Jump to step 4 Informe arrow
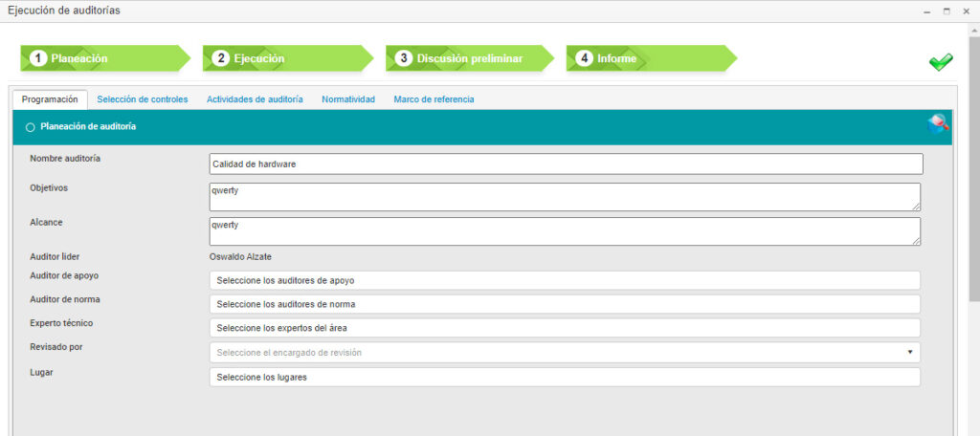 point(651,58)
